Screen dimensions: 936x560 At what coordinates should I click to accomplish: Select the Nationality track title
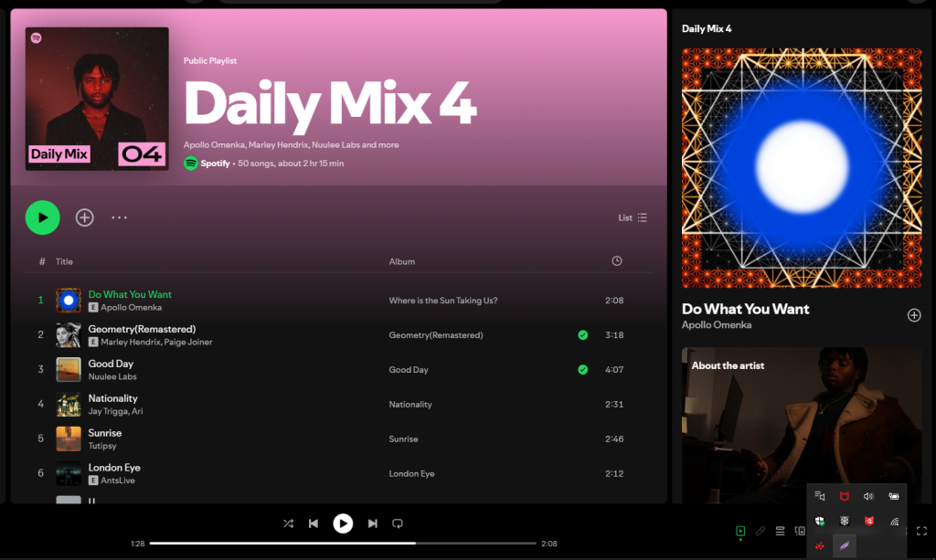click(x=112, y=398)
